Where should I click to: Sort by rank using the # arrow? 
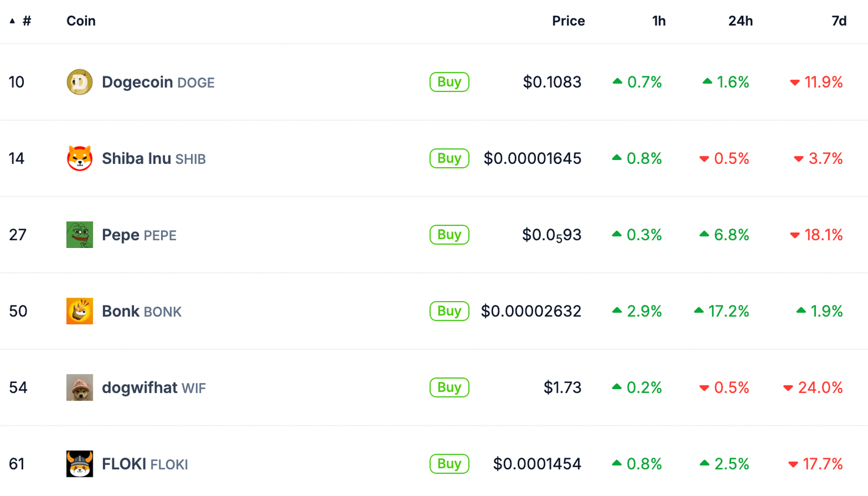click(12, 21)
